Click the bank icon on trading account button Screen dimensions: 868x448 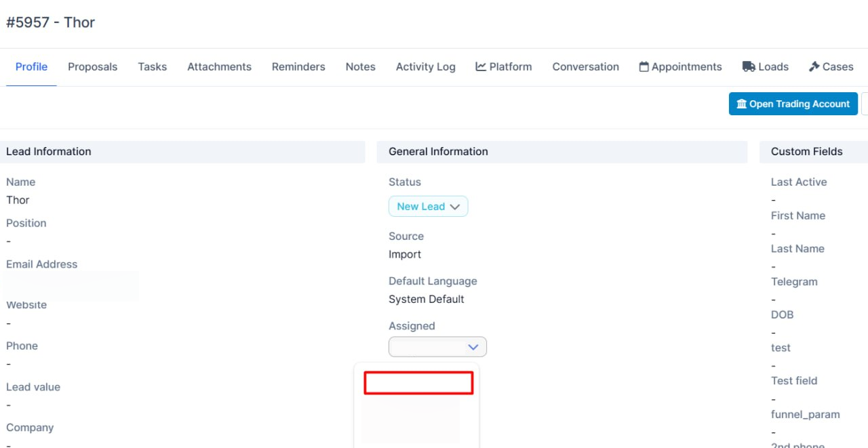(x=741, y=104)
